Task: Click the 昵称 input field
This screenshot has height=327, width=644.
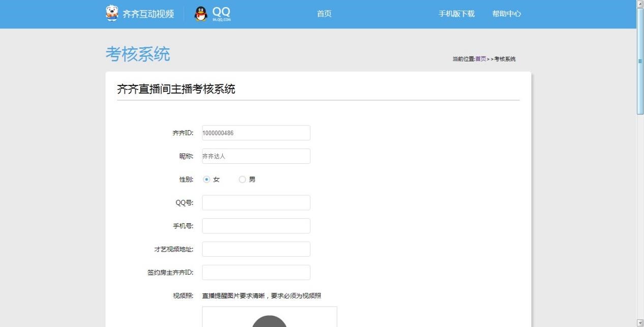Action: click(256, 156)
